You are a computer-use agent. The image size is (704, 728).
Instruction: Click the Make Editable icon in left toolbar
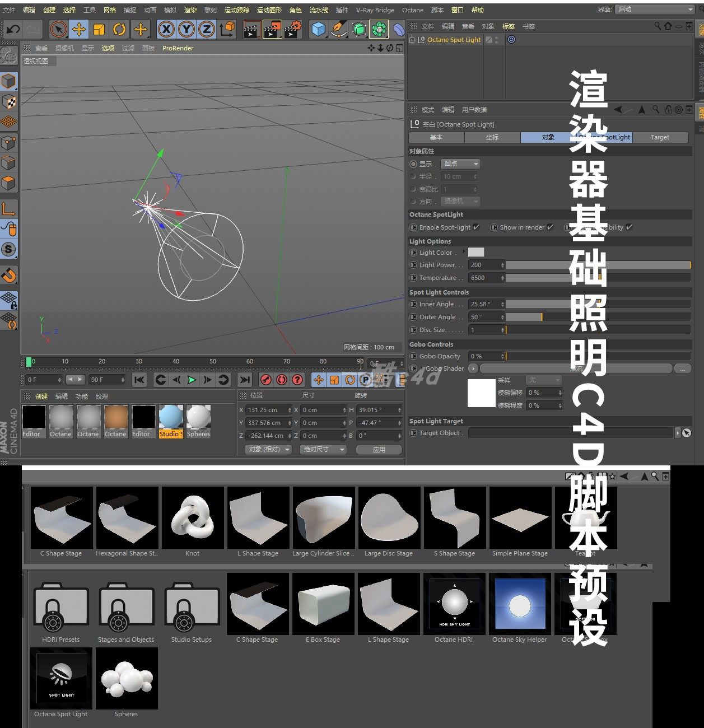(x=8, y=56)
